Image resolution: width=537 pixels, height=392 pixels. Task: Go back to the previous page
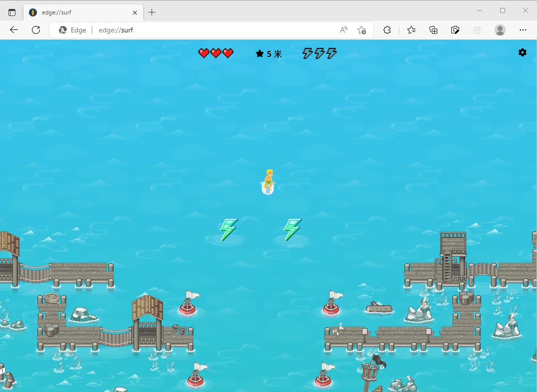click(14, 30)
